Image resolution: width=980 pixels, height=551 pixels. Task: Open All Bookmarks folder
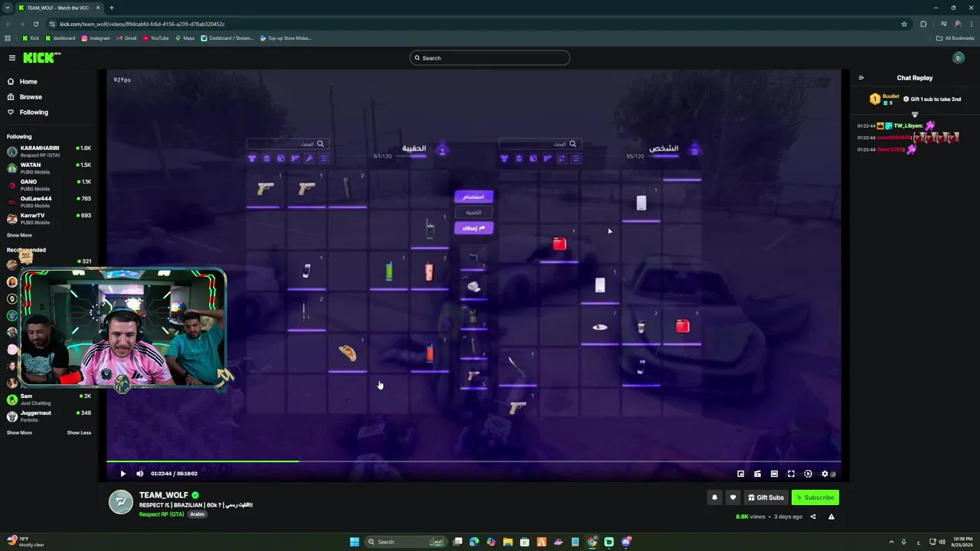point(955,38)
